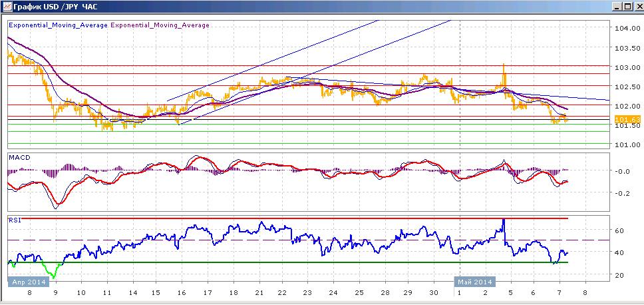Click the 'Апр 2014' month marker

pyautogui.click(x=29, y=283)
